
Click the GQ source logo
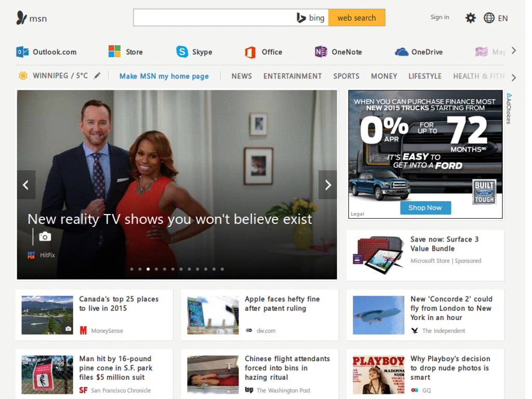pyautogui.click(x=415, y=390)
